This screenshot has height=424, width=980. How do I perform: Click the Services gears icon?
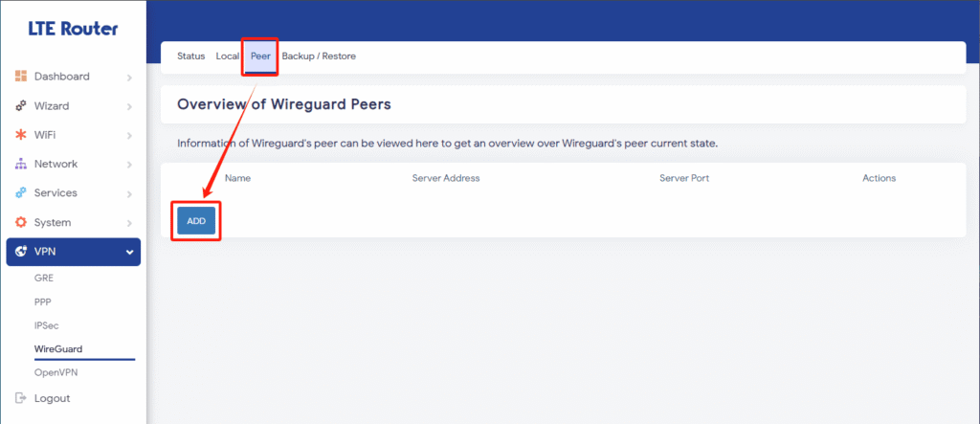coord(21,192)
